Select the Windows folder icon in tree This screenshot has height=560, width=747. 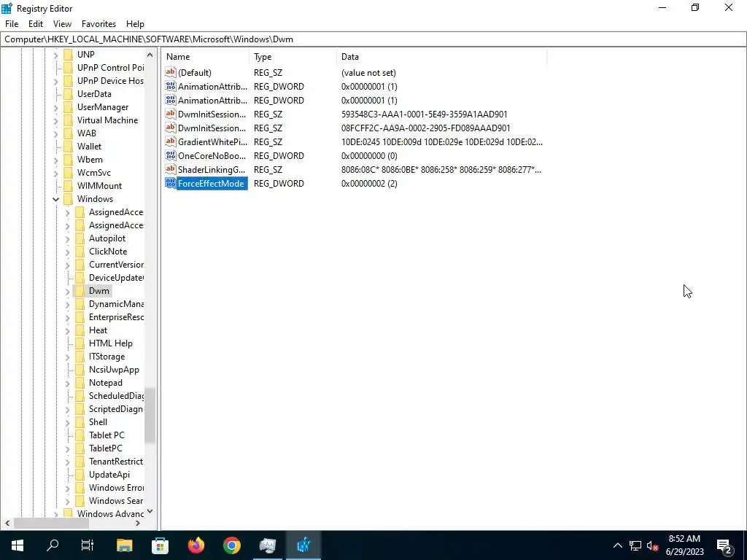[x=69, y=199]
